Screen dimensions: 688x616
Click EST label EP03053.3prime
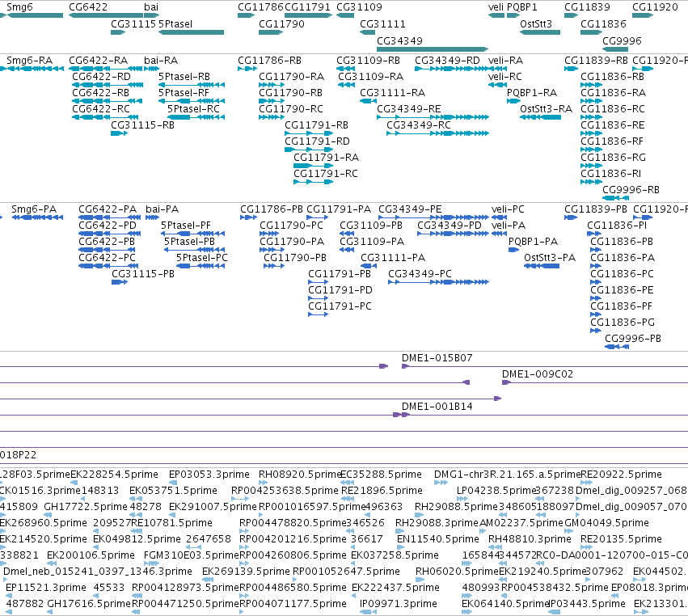(209, 475)
